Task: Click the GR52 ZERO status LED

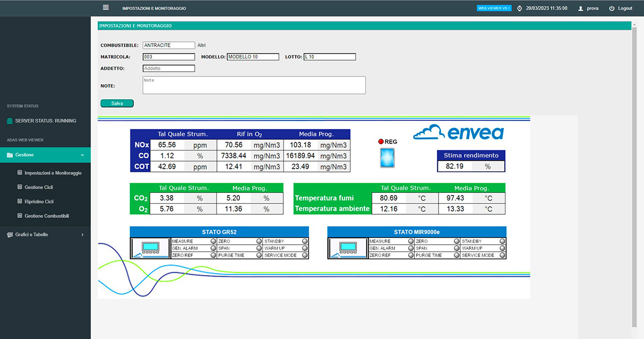Action: coord(259,242)
